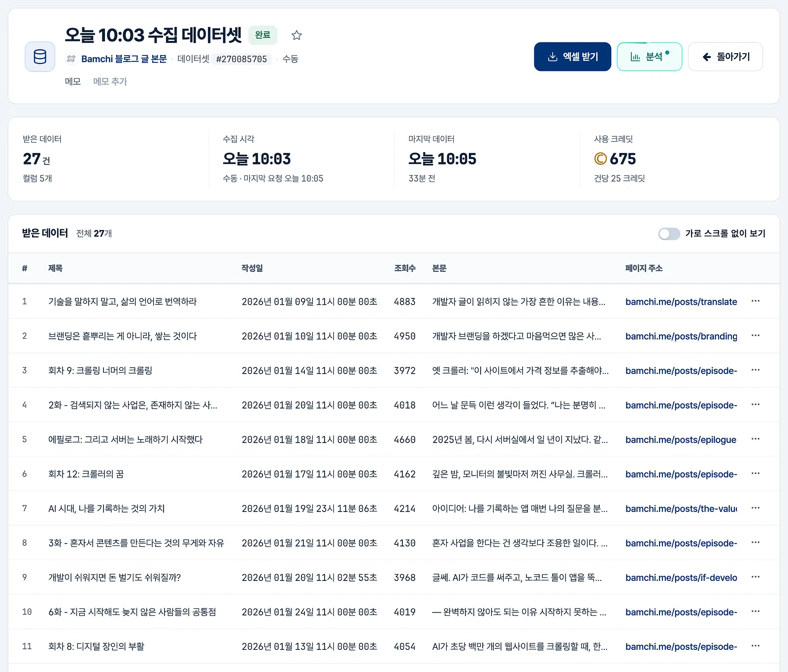Open bamchi.me/posts/branding link
Viewport: 788px width, 672px height.
tap(681, 336)
